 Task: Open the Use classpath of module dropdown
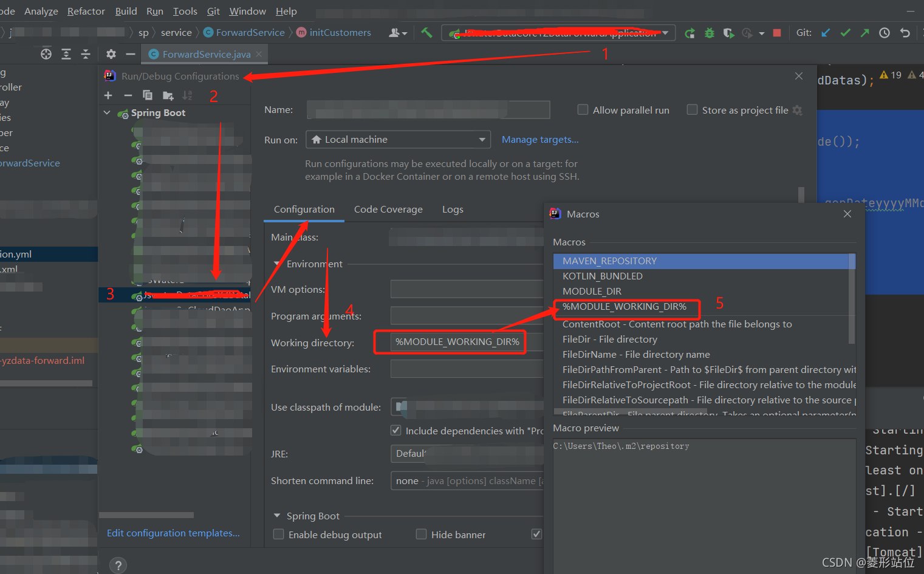point(467,407)
